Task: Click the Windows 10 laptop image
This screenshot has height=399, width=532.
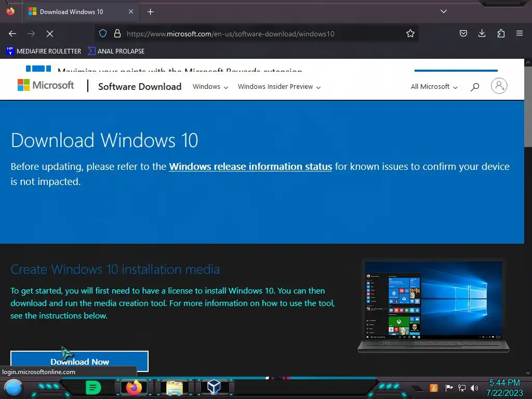Action: [x=434, y=306]
